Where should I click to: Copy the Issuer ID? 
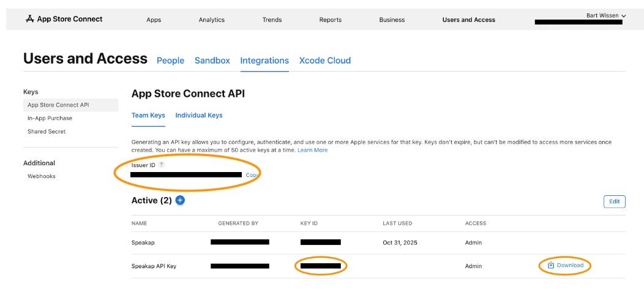pos(252,175)
